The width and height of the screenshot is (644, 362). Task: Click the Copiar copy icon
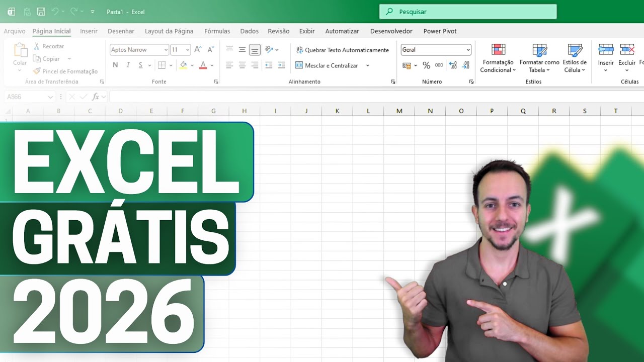coord(37,59)
